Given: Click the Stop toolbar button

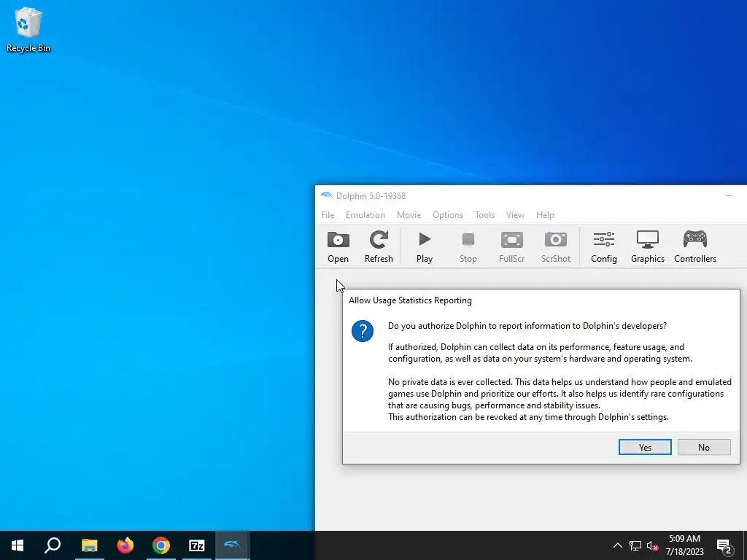Looking at the screenshot, I should pyautogui.click(x=468, y=246).
